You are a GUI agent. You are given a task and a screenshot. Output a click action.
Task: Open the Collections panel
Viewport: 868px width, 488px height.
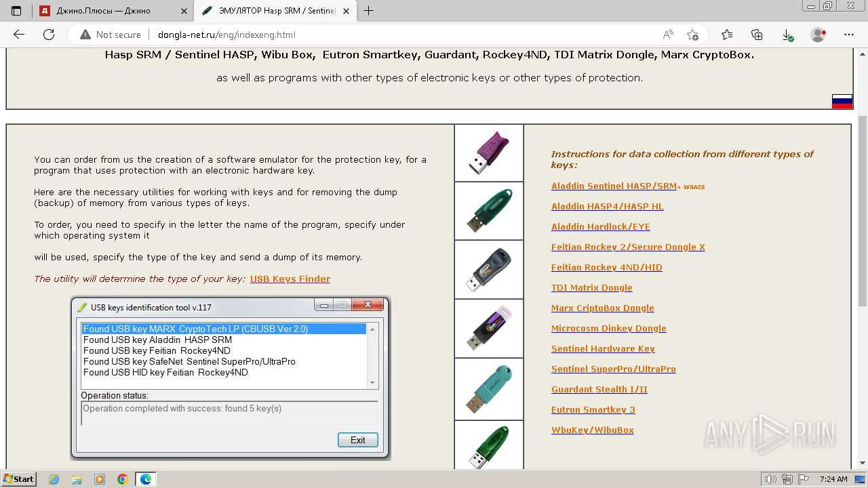(x=757, y=35)
